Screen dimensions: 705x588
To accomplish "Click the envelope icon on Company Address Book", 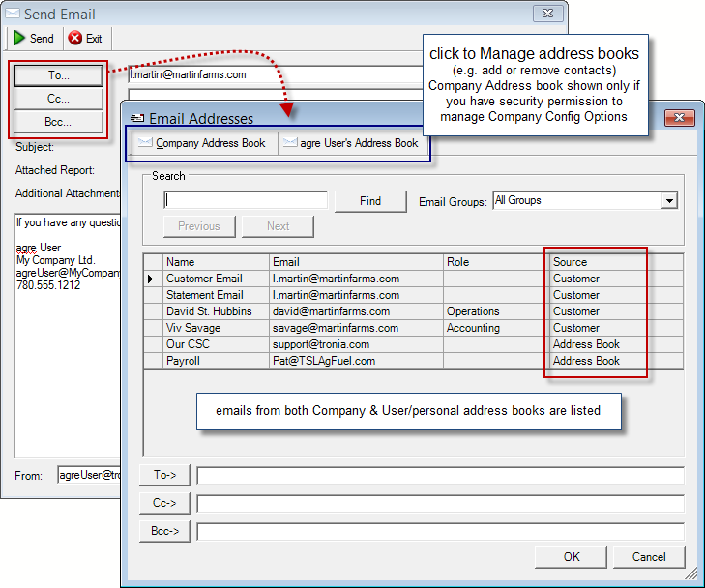I will pos(145,142).
